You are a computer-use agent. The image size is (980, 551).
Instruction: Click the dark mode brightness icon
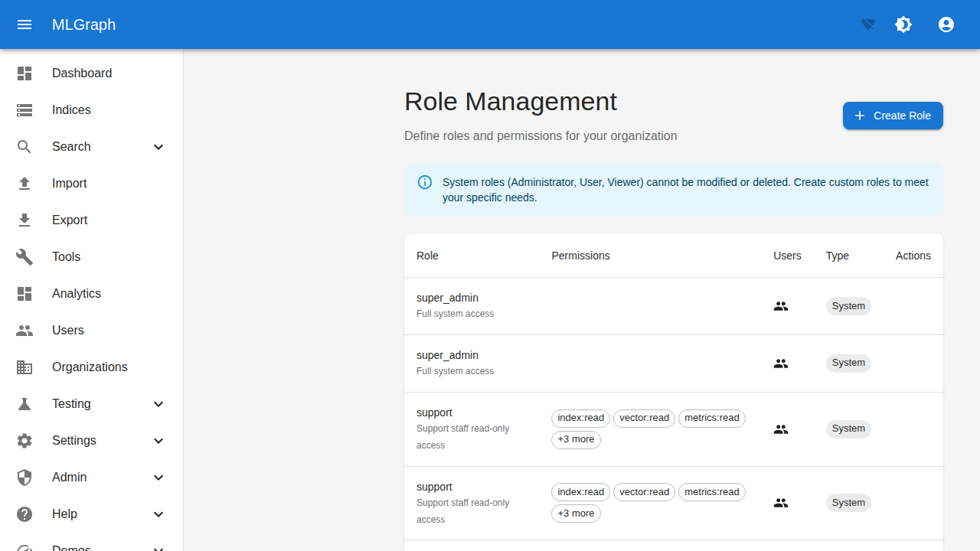pyautogui.click(x=903, y=24)
